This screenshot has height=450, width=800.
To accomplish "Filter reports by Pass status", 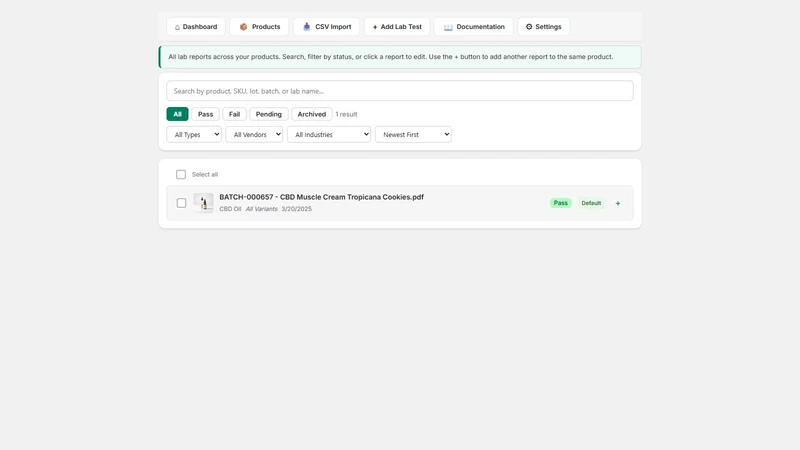I will tap(206, 114).
